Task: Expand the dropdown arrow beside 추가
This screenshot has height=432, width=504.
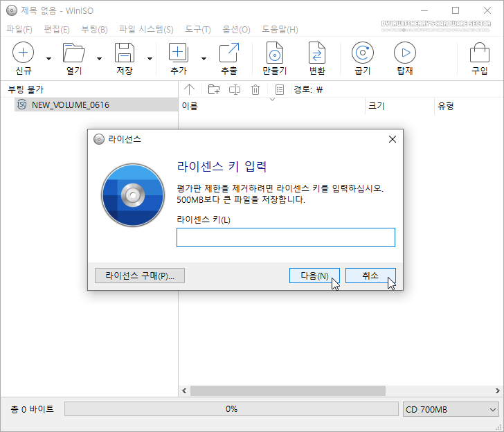Action: click(x=204, y=58)
